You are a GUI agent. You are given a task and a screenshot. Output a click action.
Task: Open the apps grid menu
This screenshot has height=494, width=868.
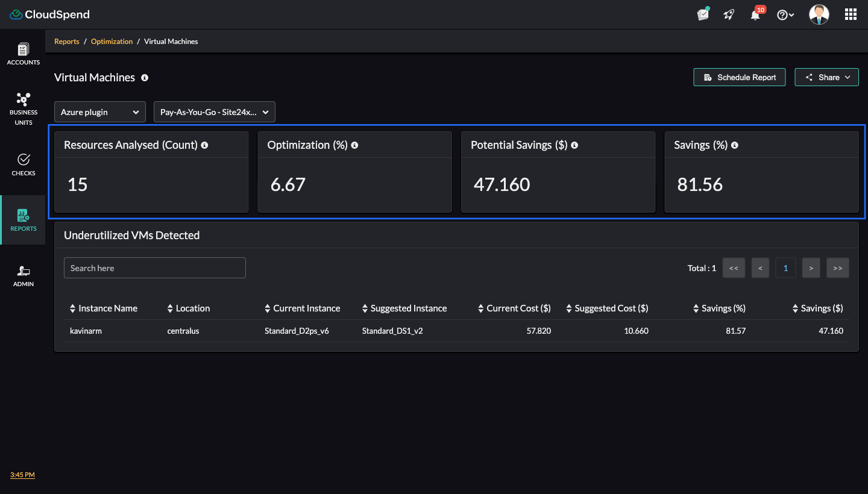coord(850,14)
